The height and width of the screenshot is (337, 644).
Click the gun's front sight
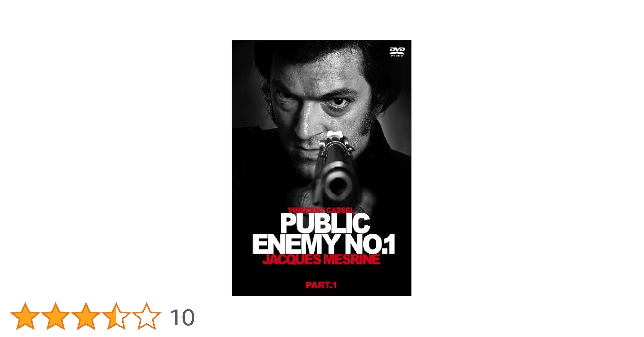pyautogui.click(x=334, y=136)
